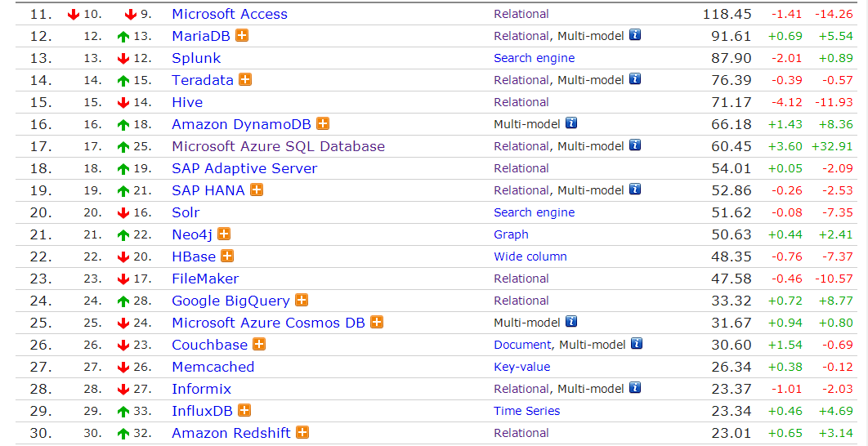The height and width of the screenshot is (446, 868).
Task: Open the Memcached link
Action: click(213, 367)
